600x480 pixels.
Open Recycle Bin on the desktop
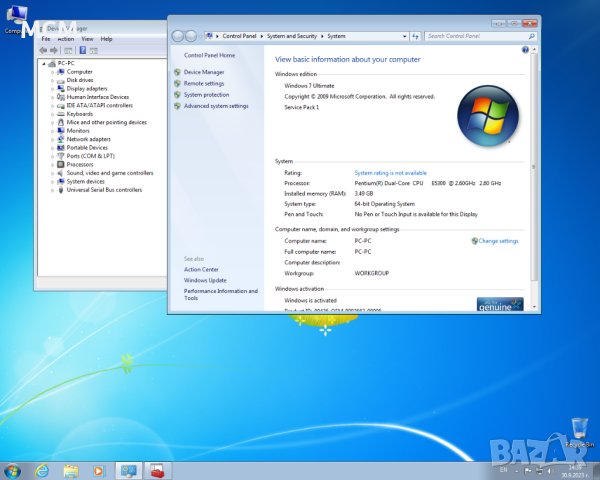[x=577, y=430]
